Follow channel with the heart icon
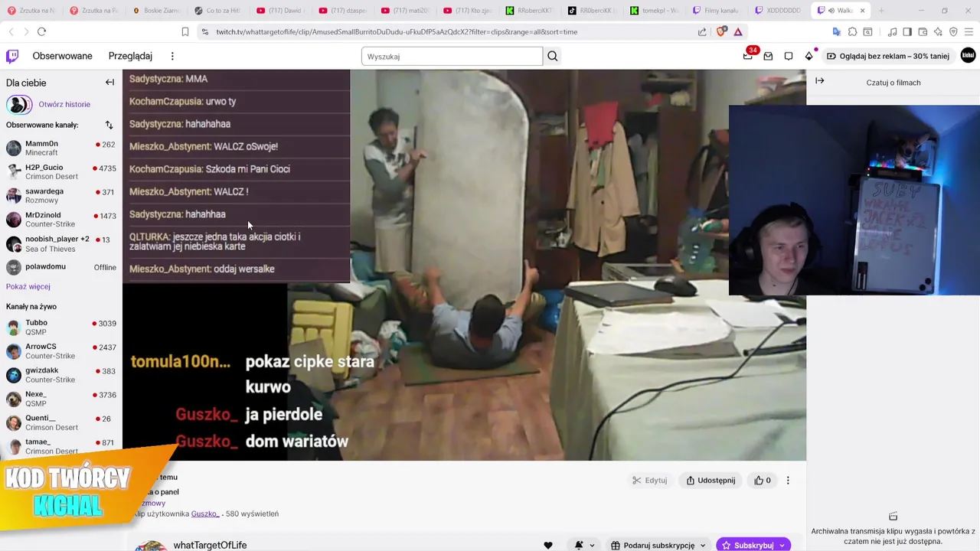This screenshot has width=980, height=551. pos(548,545)
